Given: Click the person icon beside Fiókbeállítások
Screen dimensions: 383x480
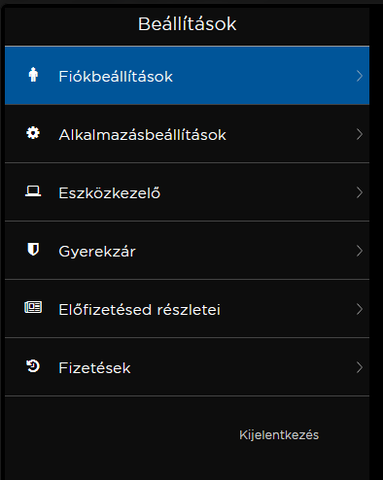Looking at the screenshot, I should (x=33, y=75).
